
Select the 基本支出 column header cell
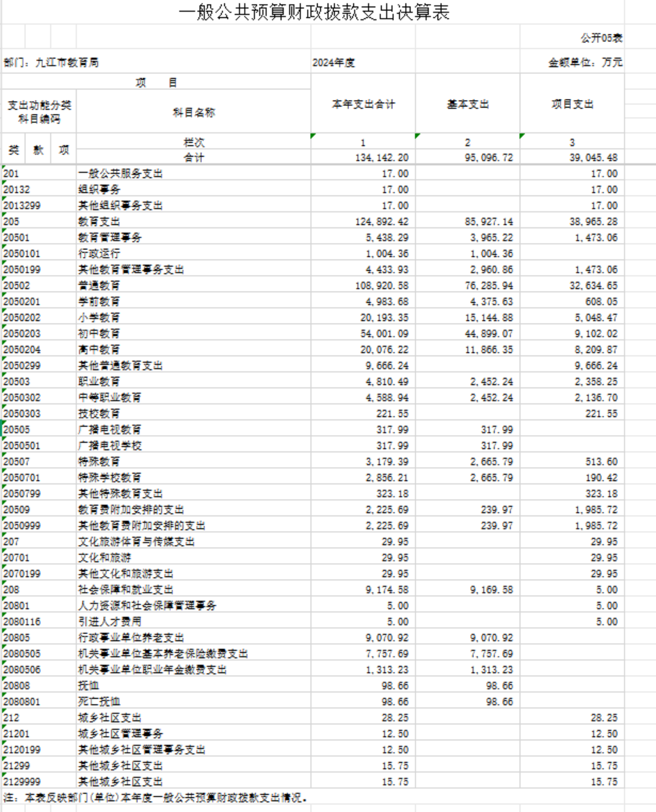[467, 104]
